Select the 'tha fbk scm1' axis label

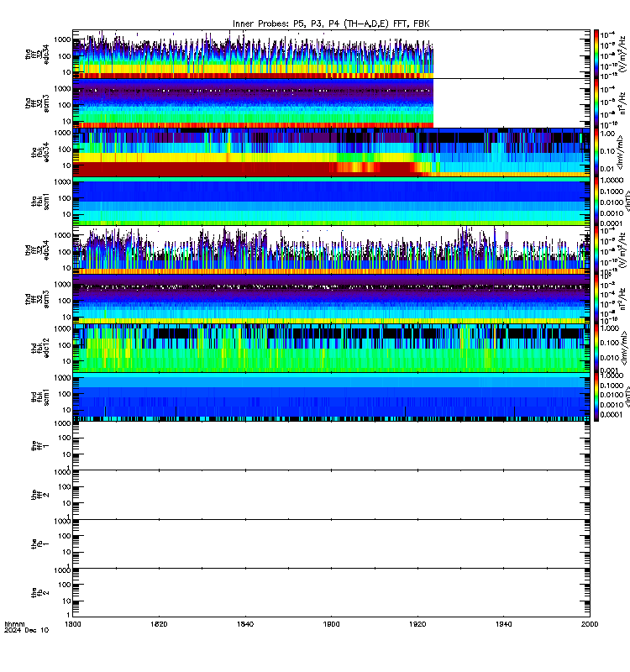[40, 202]
